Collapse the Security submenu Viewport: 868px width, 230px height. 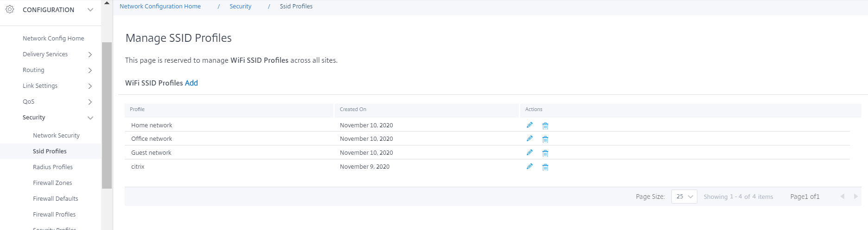point(90,118)
